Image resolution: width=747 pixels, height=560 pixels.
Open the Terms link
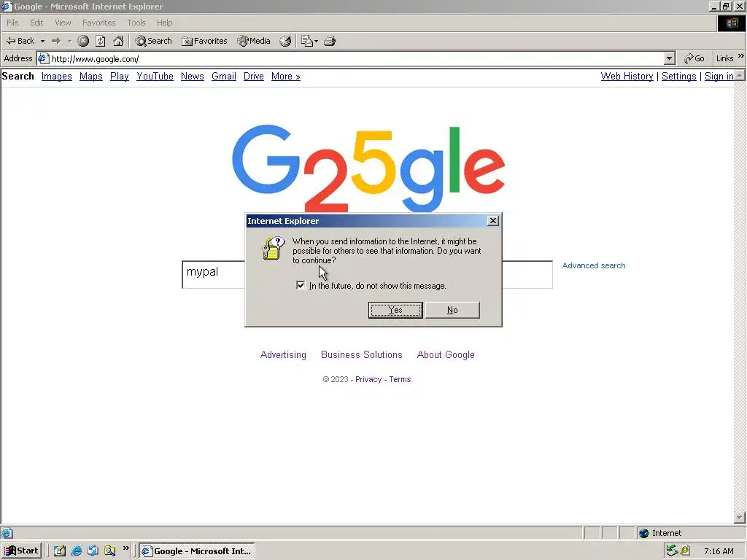tap(400, 379)
